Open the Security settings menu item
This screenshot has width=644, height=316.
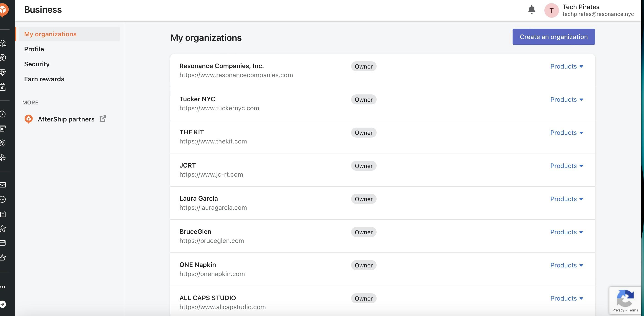pyautogui.click(x=37, y=64)
